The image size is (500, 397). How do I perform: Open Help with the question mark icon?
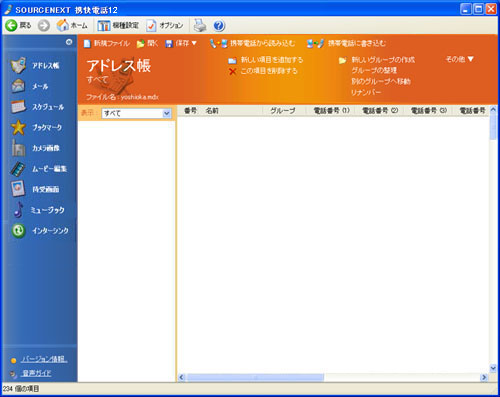[219, 26]
